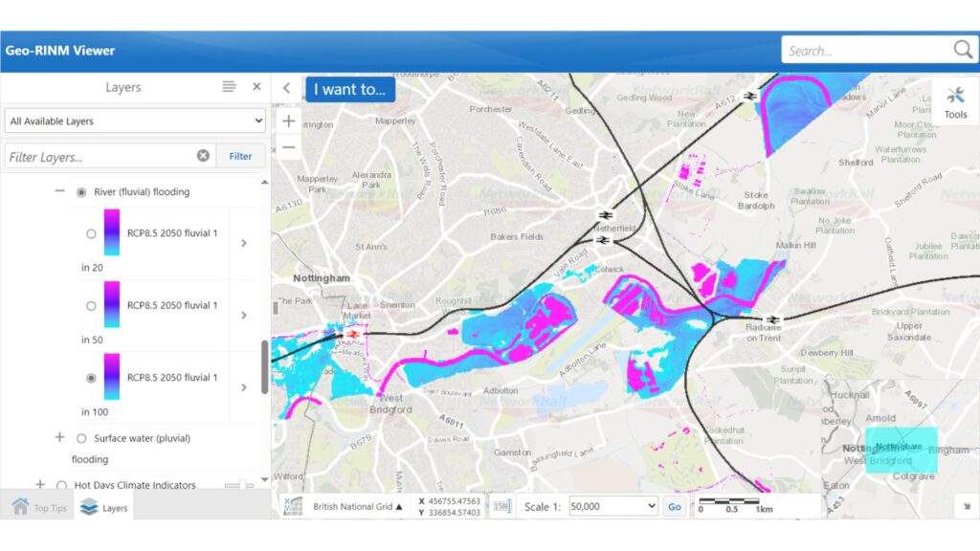The height and width of the screenshot is (551, 980).
Task: Click the Filter button
Action: click(240, 156)
